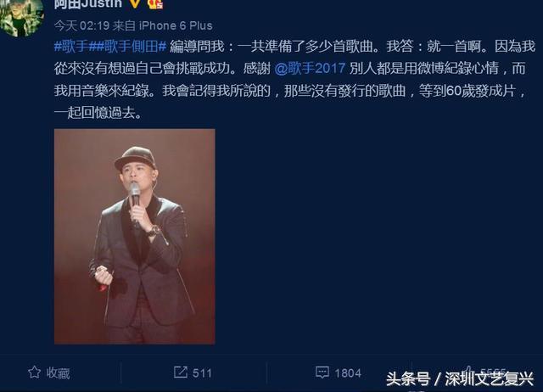Click the comment count 1804
This screenshot has width=543, height=392.
coord(348,373)
